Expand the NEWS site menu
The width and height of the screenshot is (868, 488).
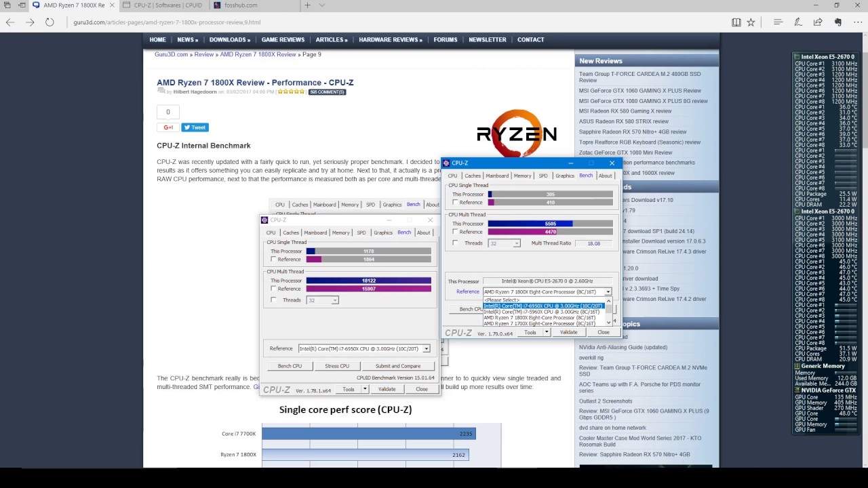(x=187, y=40)
